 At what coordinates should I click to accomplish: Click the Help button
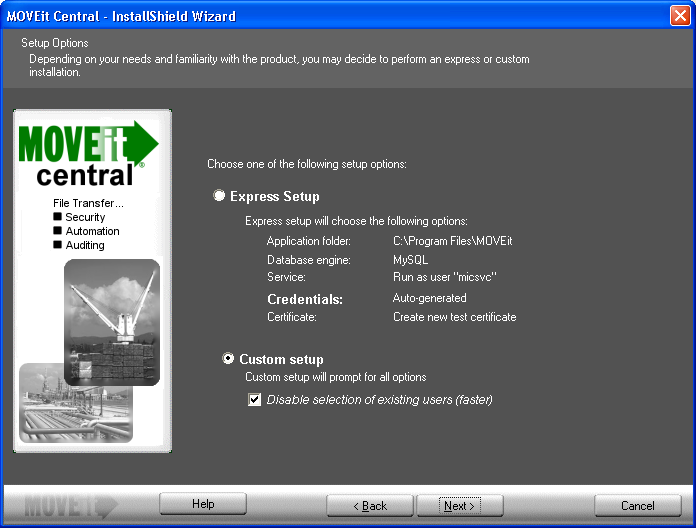point(203,504)
